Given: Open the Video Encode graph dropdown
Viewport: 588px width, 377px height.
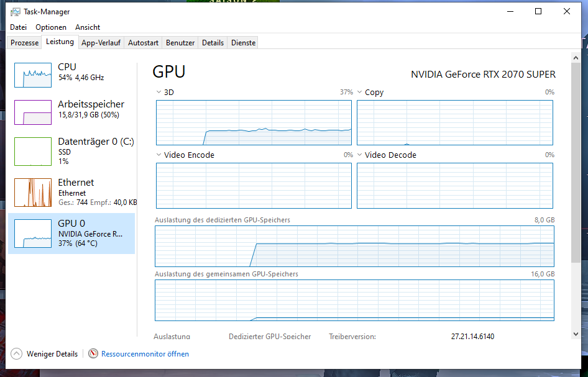Looking at the screenshot, I should 159,155.
